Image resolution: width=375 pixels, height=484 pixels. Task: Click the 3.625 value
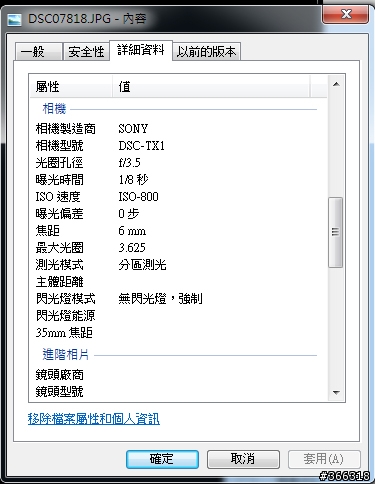click(132, 248)
